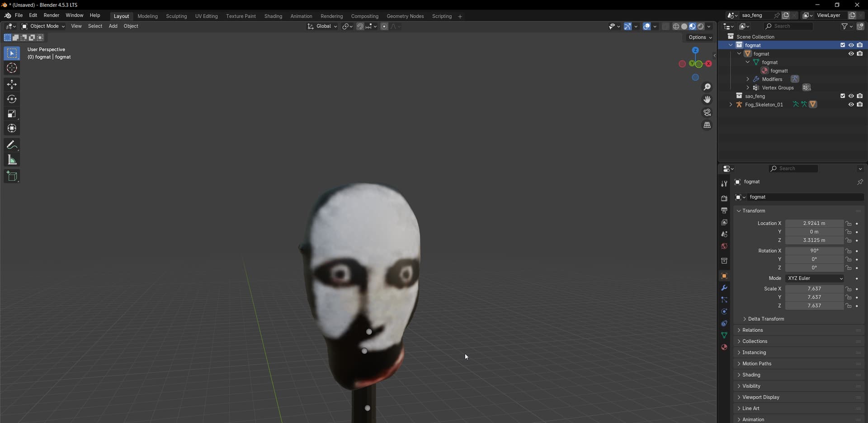Expand the Fog_Skeleton_01 tree item
The image size is (868, 423).
731,104
